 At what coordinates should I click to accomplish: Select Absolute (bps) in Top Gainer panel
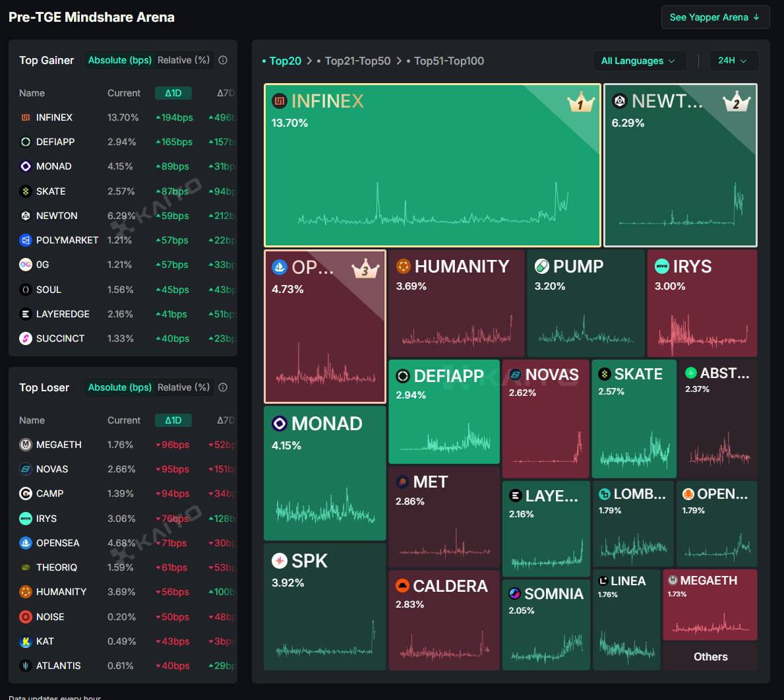coord(120,60)
